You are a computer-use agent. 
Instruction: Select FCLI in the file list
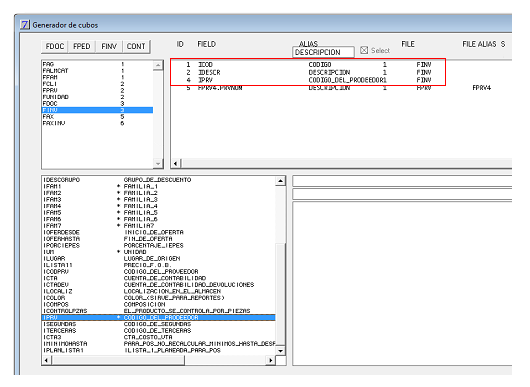tap(97, 83)
